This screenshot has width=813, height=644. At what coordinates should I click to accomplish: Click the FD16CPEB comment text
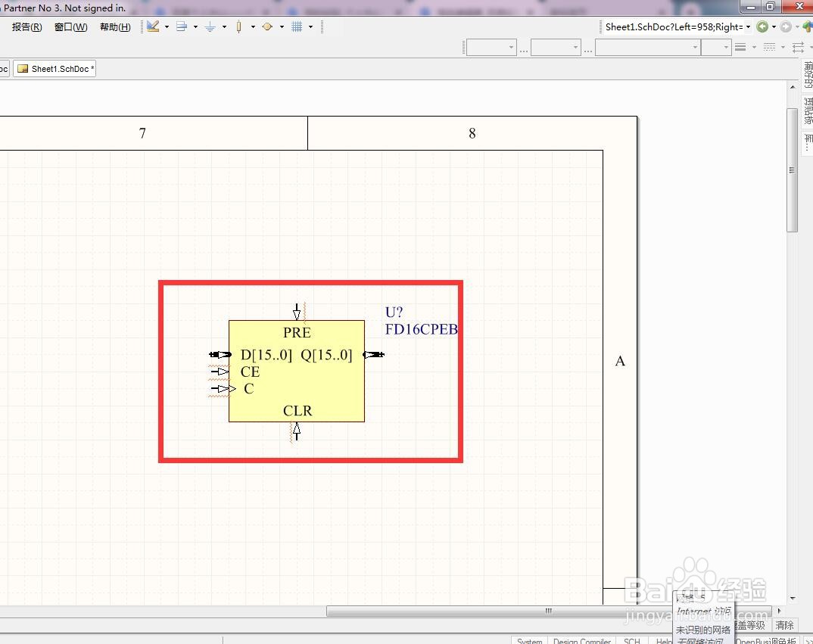pyautogui.click(x=421, y=329)
